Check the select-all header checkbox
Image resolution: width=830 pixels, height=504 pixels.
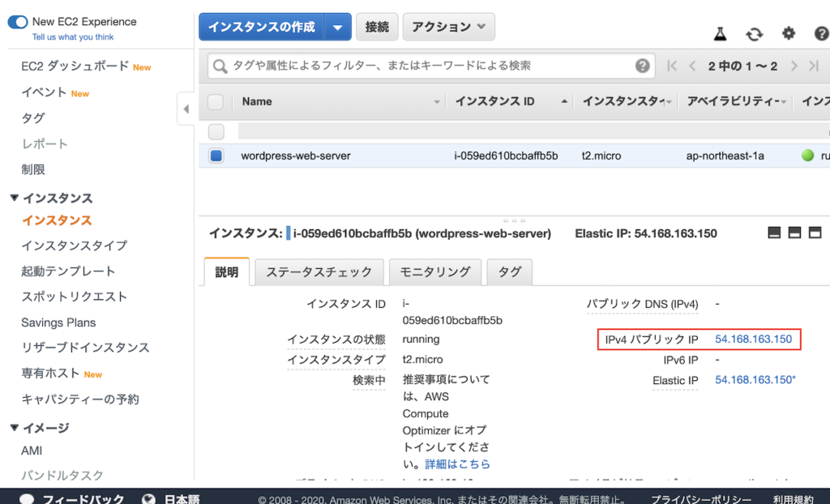(216, 102)
